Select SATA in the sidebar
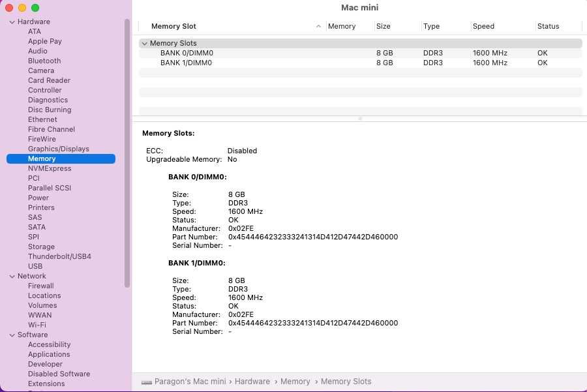Image resolution: width=587 pixels, height=392 pixels. click(37, 227)
